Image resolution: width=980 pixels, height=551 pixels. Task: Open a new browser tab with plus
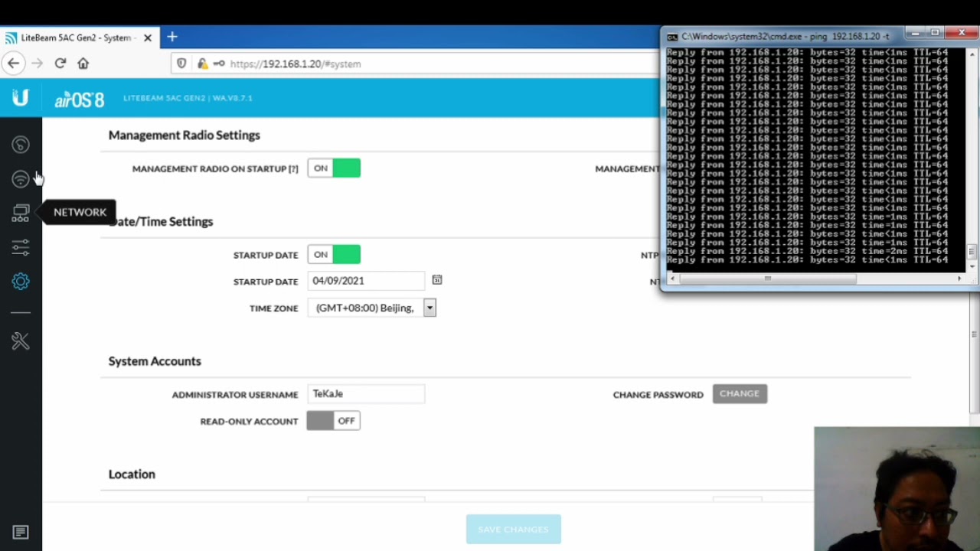[172, 37]
